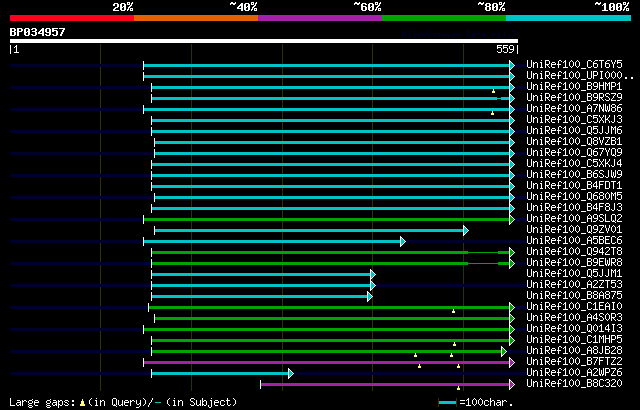Select hit label UniRef100_Q9ZV01
640x410 pixels.
574,230
